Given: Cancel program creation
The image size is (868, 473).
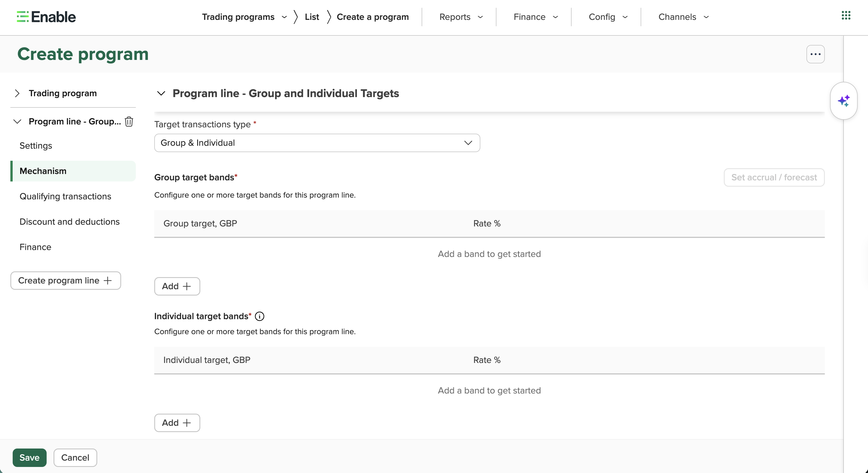Looking at the screenshot, I should [x=75, y=457].
